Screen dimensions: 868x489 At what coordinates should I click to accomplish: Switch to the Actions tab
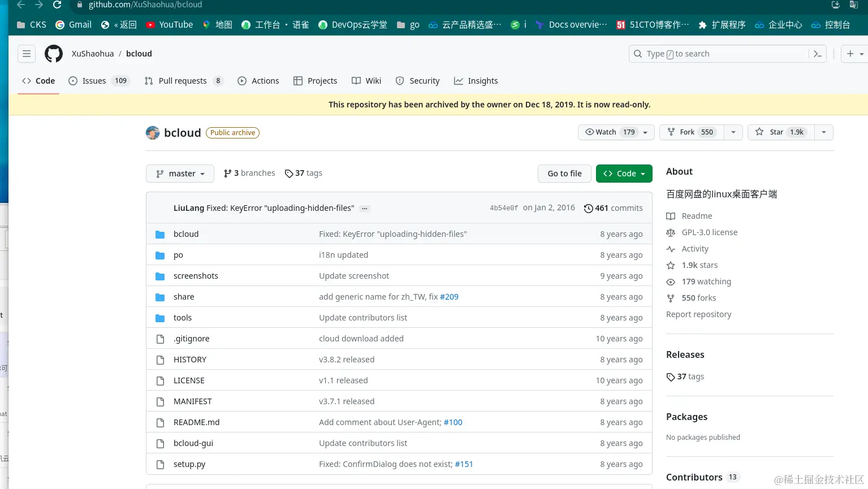click(258, 81)
